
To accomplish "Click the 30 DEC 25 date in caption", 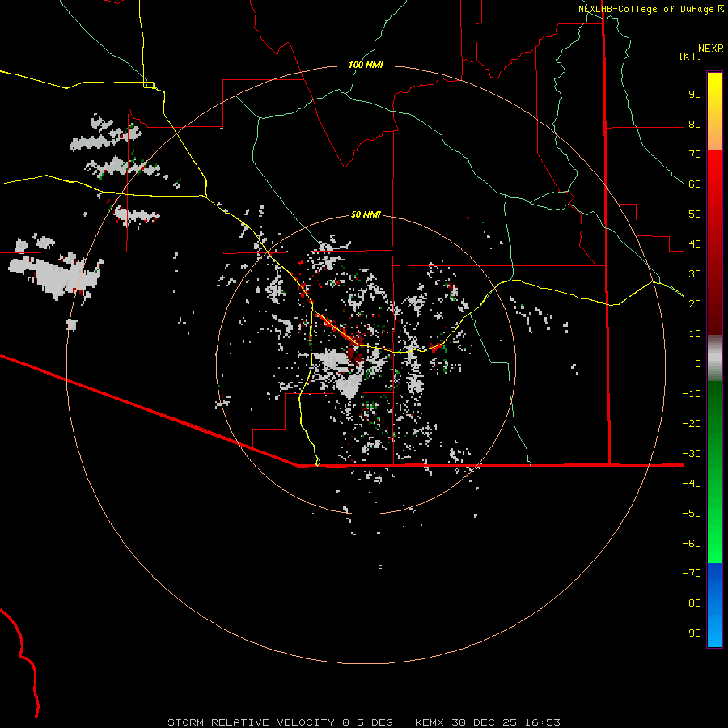I will coord(485,722).
